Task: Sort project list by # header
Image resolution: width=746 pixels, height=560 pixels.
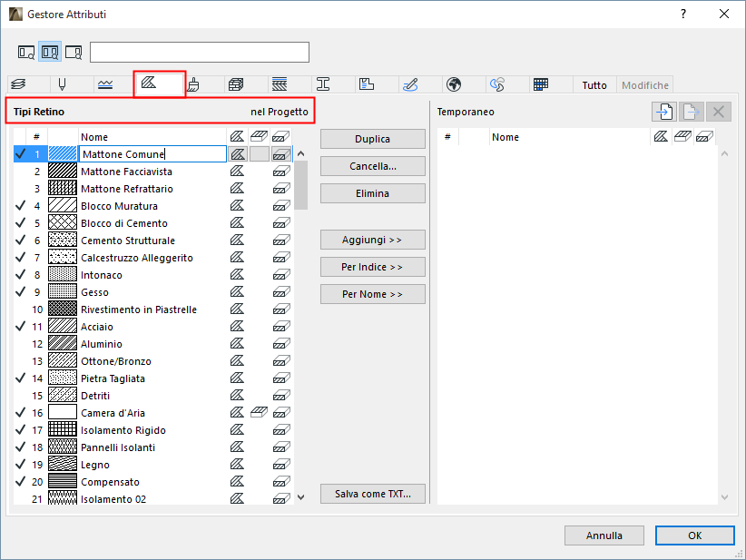Action: pyautogui.click(x=36, y=137)
